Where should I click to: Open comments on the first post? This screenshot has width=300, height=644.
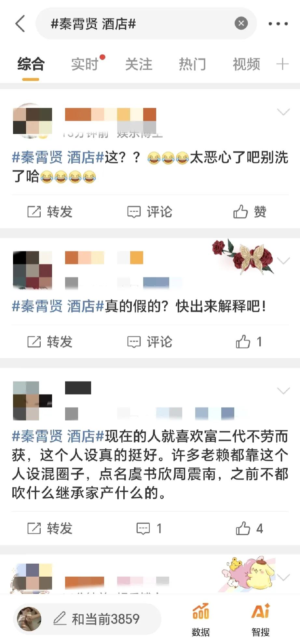[x=149, y=212]
